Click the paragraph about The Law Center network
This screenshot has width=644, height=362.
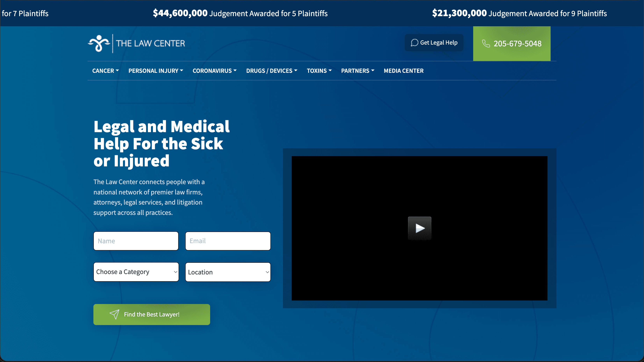coord(149,197)
